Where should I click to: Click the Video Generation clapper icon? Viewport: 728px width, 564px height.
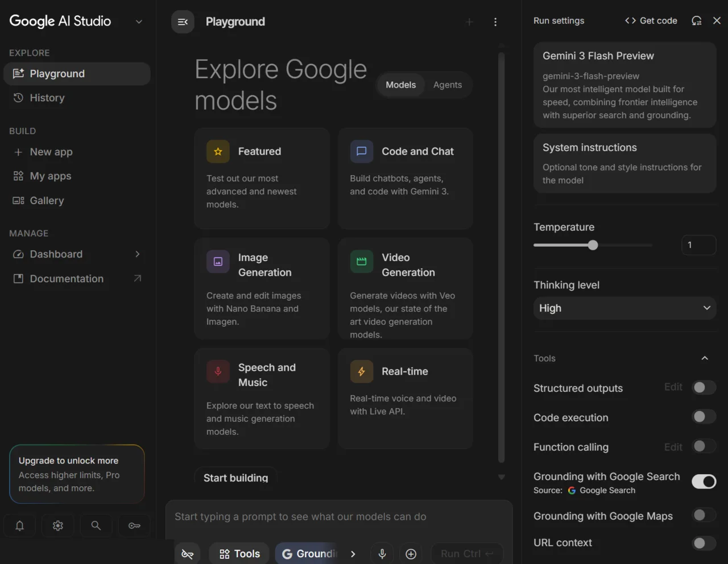tap(362, 262)
